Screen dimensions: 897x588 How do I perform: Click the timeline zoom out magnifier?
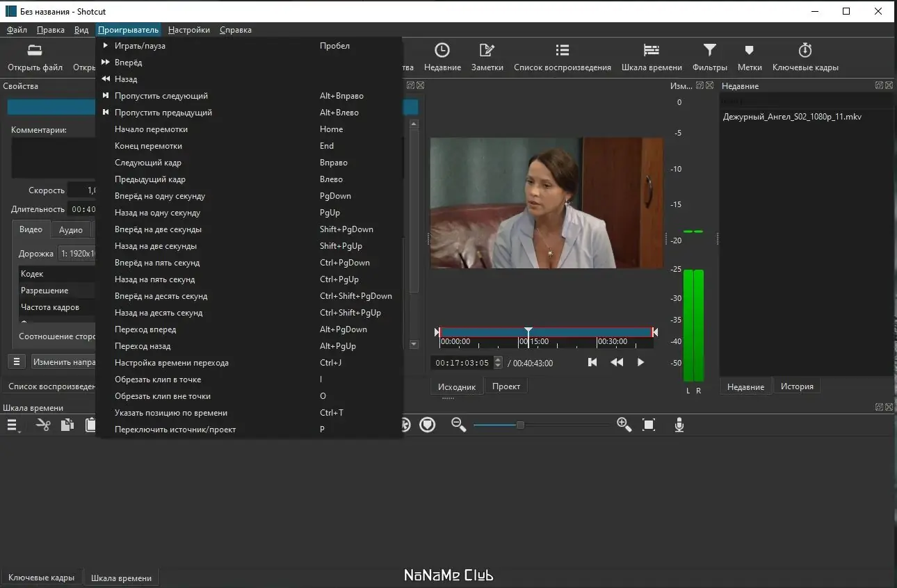tap(458, 425)
